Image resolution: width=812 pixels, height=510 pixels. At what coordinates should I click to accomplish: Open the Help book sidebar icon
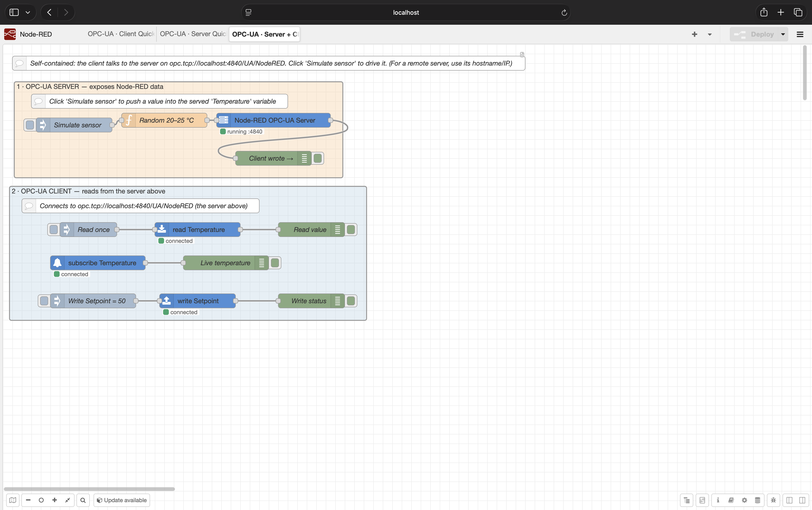[731, 500]
